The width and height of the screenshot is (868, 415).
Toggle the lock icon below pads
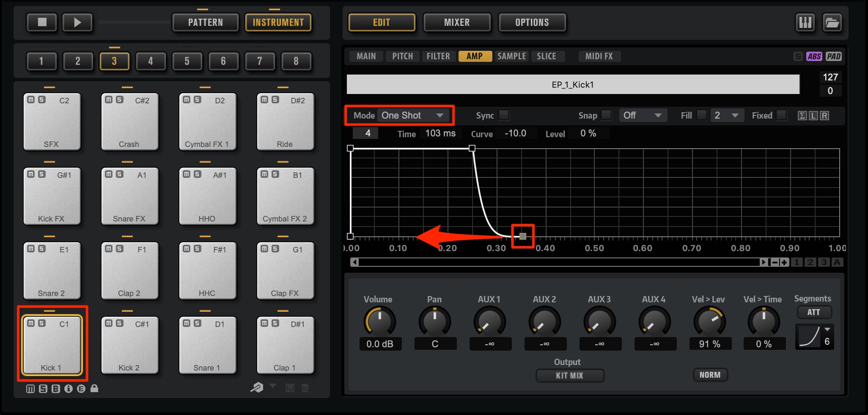coord(94,388)
